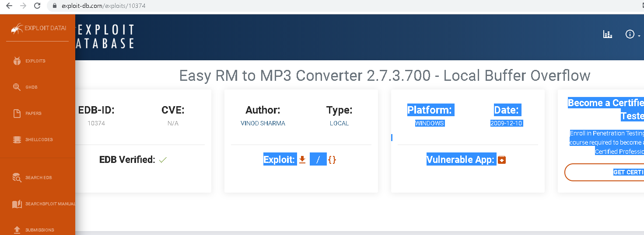Viewport: 644px width, 235px height.
Task: Select the PAPERS sidebar menu label
Action: tap(33, 114)
